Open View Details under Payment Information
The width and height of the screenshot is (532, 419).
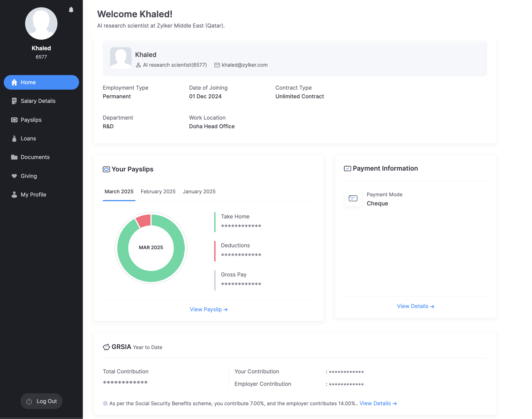[x=415, y=306]
